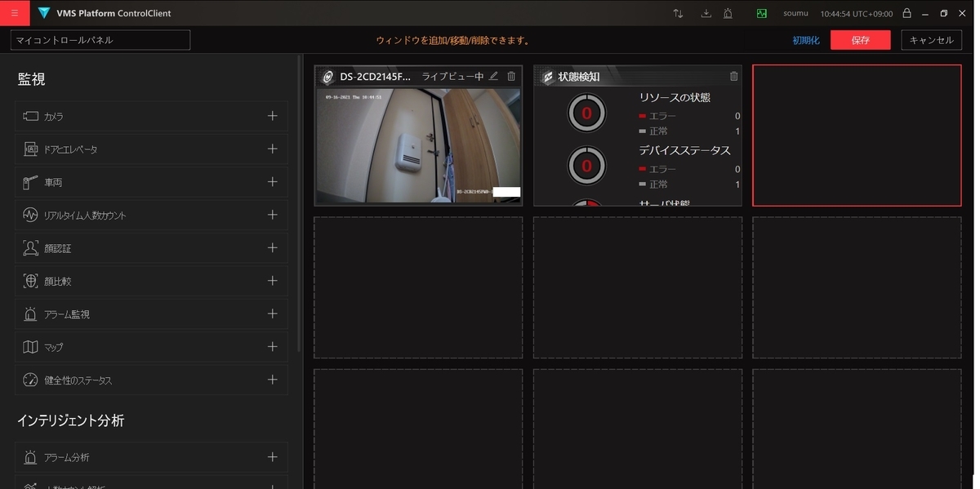This screenshot has height=489, width=980.
Task: Click the 保存 save button
Action: 860,38
